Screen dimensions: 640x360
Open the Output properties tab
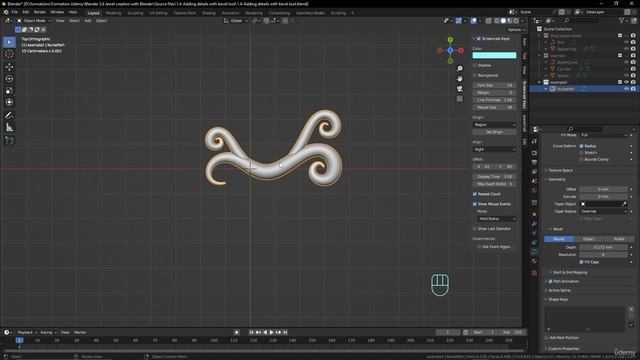click(534, 162)
